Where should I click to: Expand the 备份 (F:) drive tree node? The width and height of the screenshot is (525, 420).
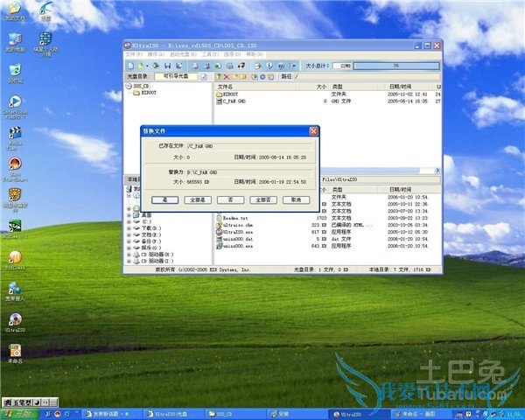pos(129,241)
